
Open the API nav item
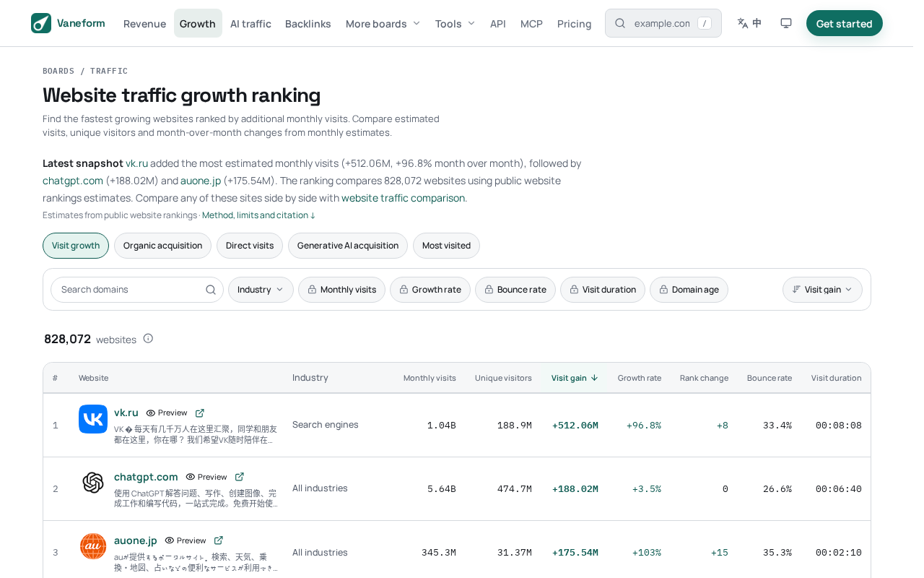(x=498, y=23)
